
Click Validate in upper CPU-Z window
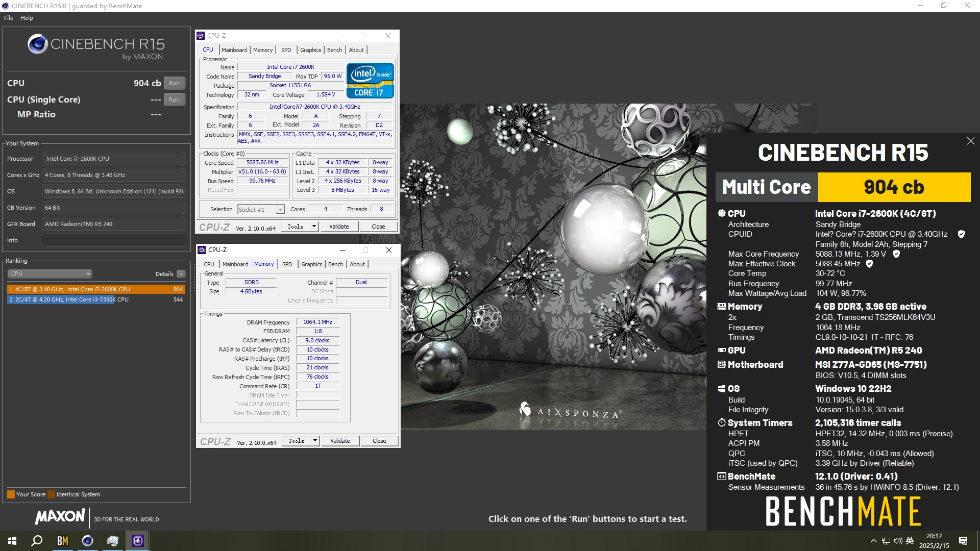coord(339,227)
